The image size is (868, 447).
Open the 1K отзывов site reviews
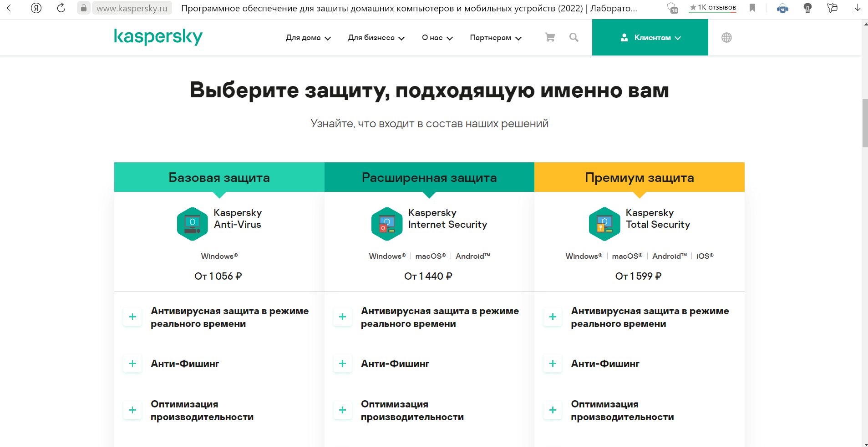712,7
